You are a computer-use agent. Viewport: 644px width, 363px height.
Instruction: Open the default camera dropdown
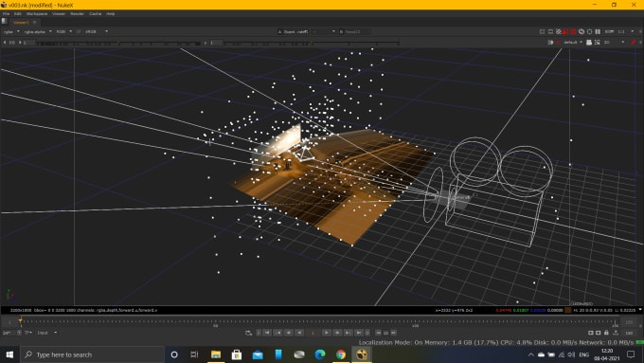tap(573, 43)
